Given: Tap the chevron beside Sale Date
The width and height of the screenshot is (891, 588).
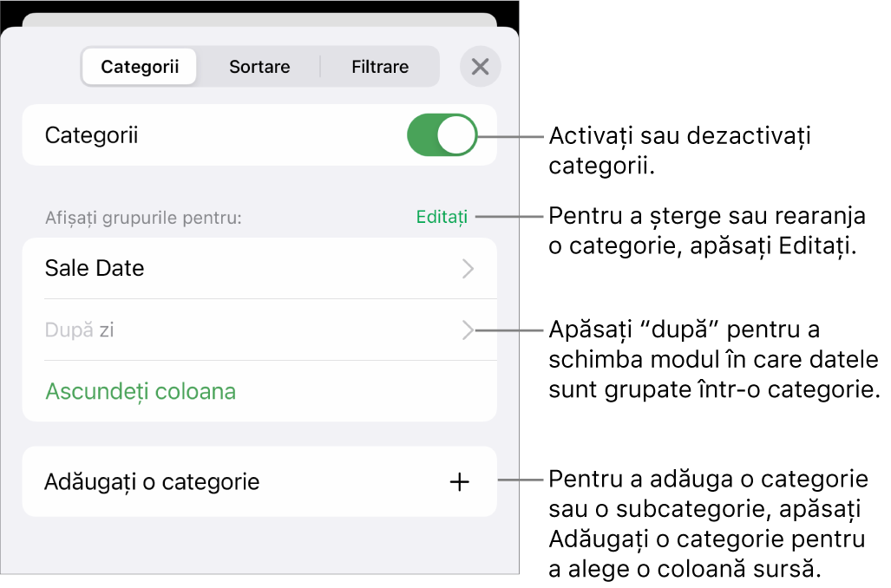Looking at the screenshot, I should tap(468, 269).
